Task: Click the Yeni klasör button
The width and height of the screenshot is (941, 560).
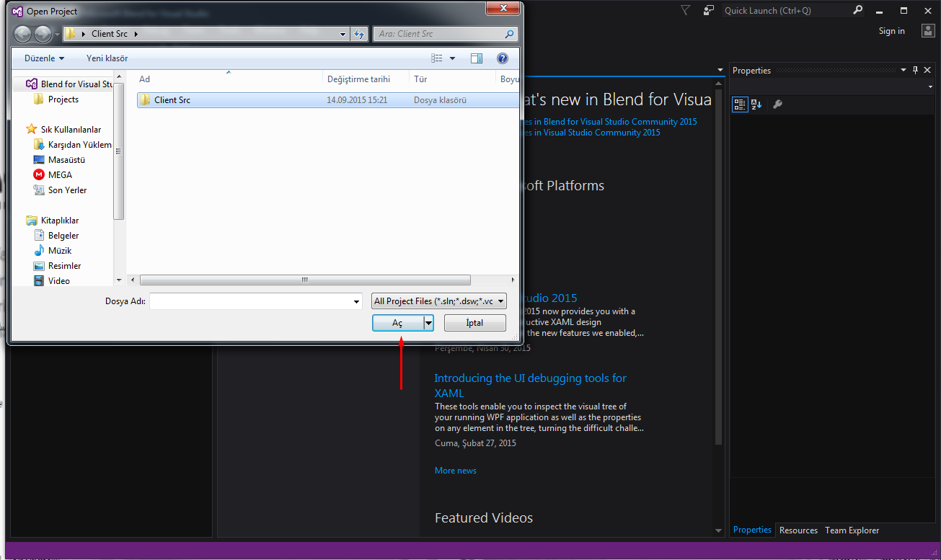Action: (x=107, y=58)
